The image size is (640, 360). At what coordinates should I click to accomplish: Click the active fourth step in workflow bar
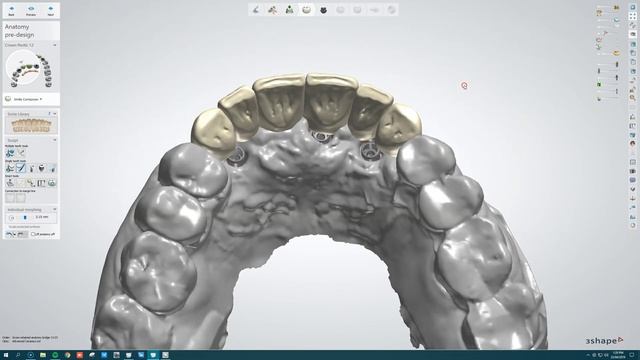307,9
